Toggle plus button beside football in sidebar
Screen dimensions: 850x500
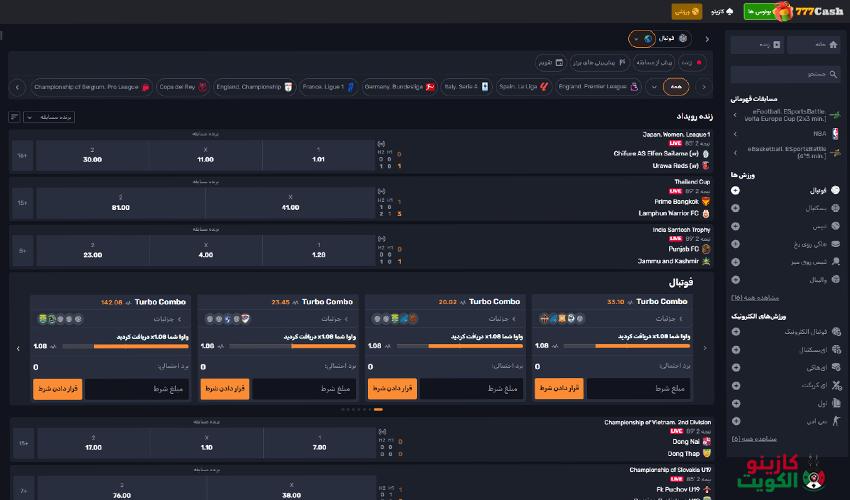tap(736, 189)
